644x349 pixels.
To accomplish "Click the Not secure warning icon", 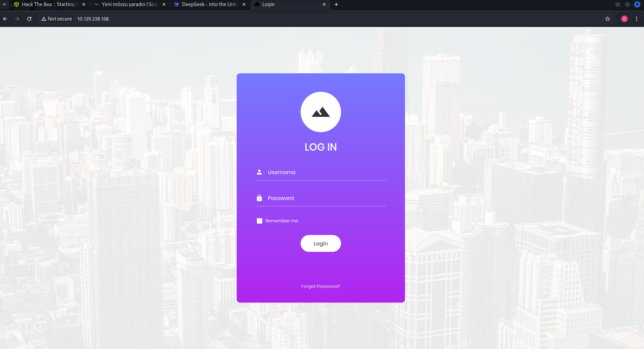I will tap(44, 19).
